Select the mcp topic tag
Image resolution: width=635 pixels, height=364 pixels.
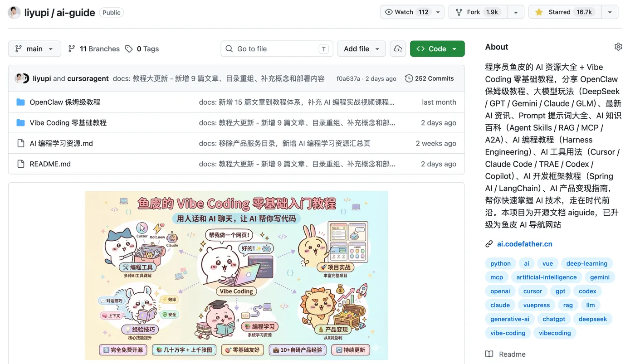(x=497, y=277)
